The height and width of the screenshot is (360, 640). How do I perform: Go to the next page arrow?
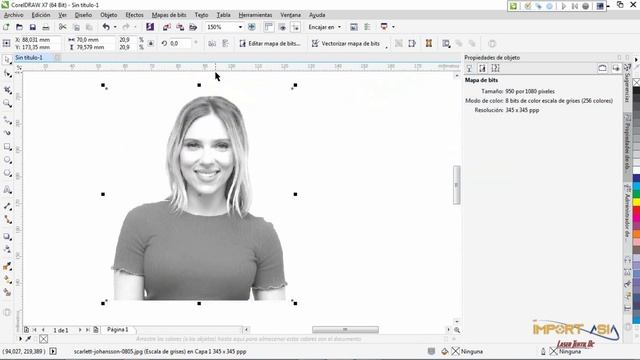(x=80, y=330)
